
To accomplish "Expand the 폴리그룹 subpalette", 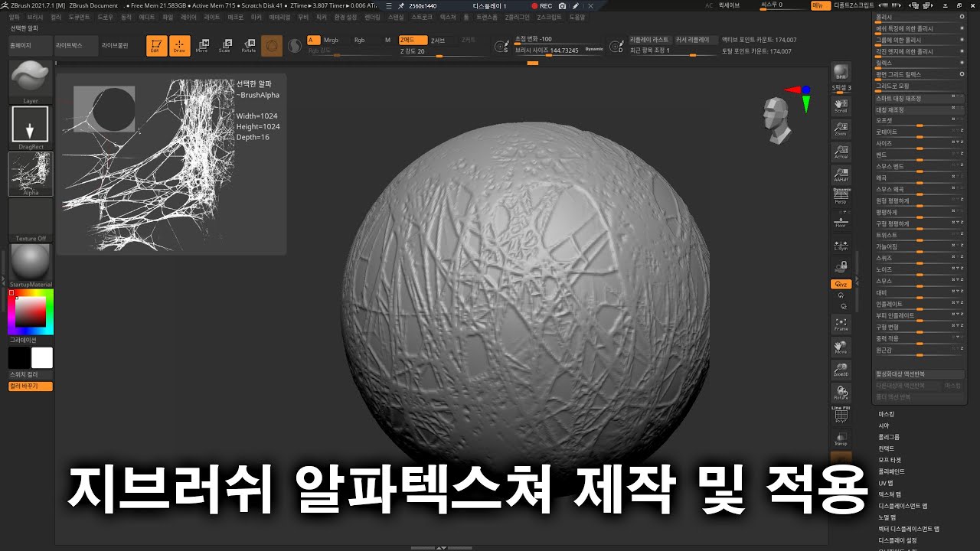I will (888, 437).
